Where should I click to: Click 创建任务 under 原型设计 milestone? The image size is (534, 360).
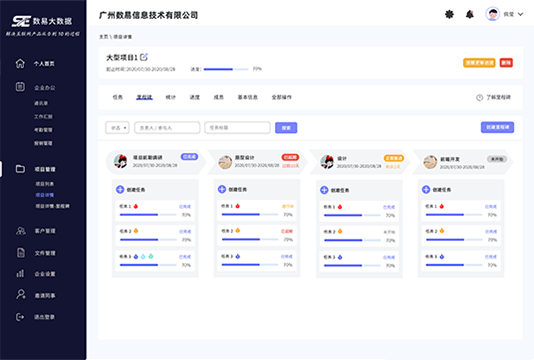(x=237, y=189)
